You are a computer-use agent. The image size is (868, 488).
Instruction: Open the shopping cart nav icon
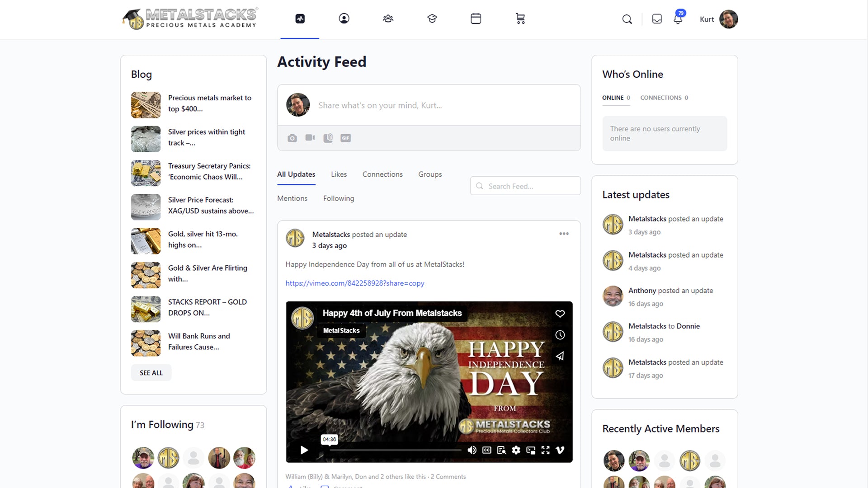tap(520, 19)
